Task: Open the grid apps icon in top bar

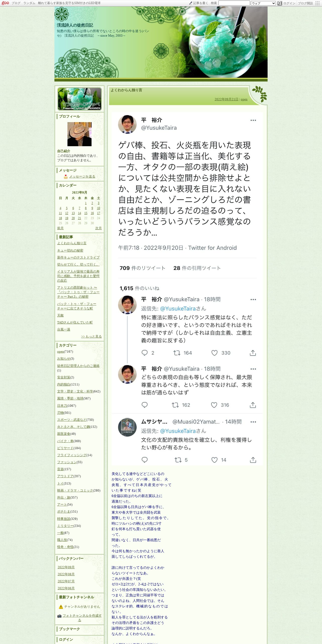Action: point(317,3)
